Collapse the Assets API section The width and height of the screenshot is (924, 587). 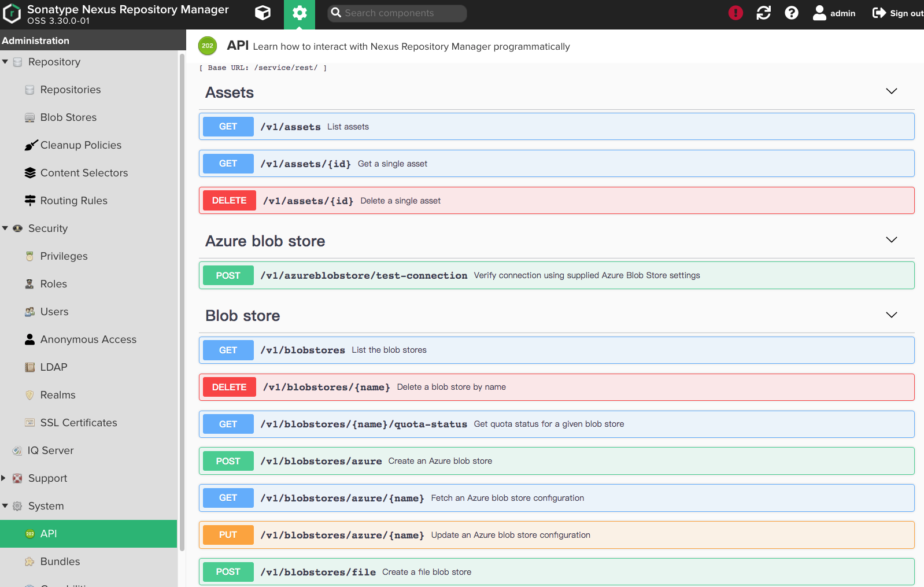pyautogui.click(x=892, y=91)
